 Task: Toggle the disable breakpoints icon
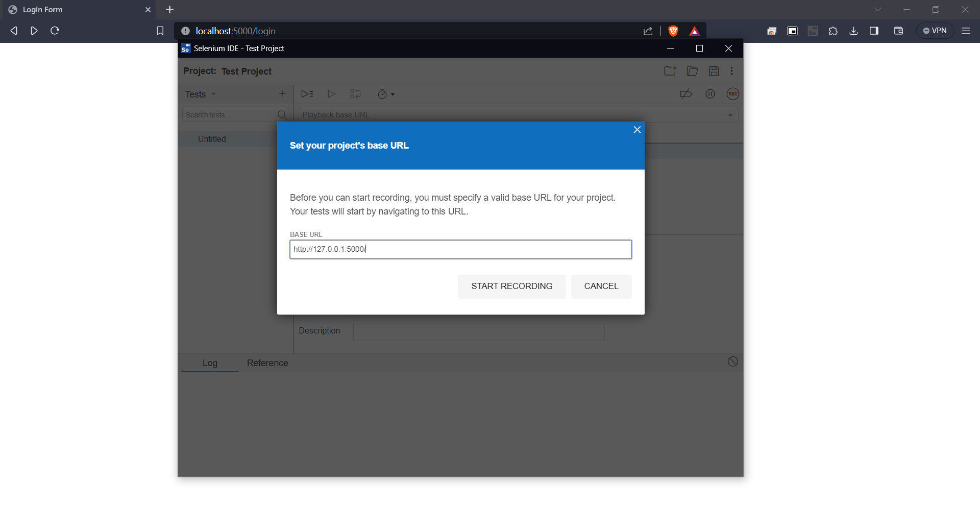(686, 94)
